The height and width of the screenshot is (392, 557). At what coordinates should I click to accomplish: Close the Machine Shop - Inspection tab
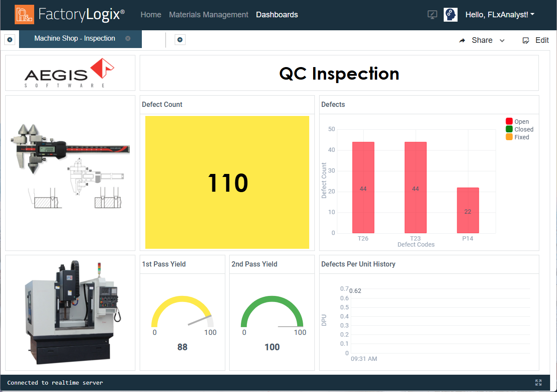[x=128, y=39]
